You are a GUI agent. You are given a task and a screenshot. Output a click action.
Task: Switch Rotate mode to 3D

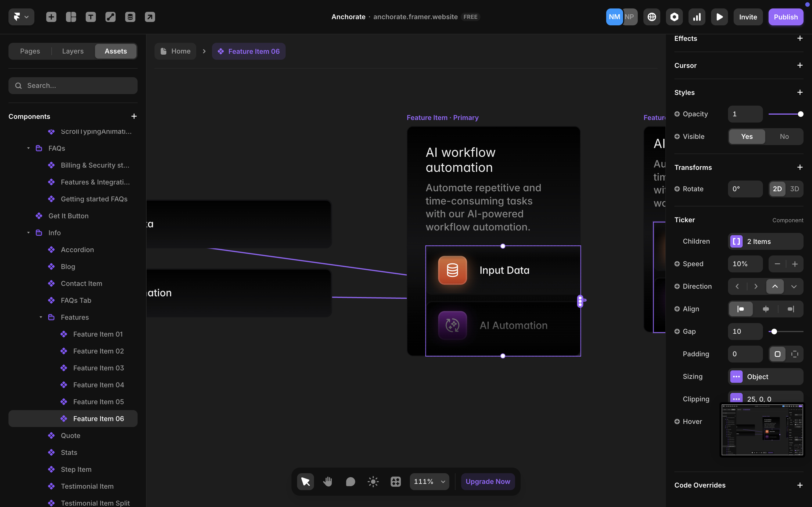pos(794,189)
